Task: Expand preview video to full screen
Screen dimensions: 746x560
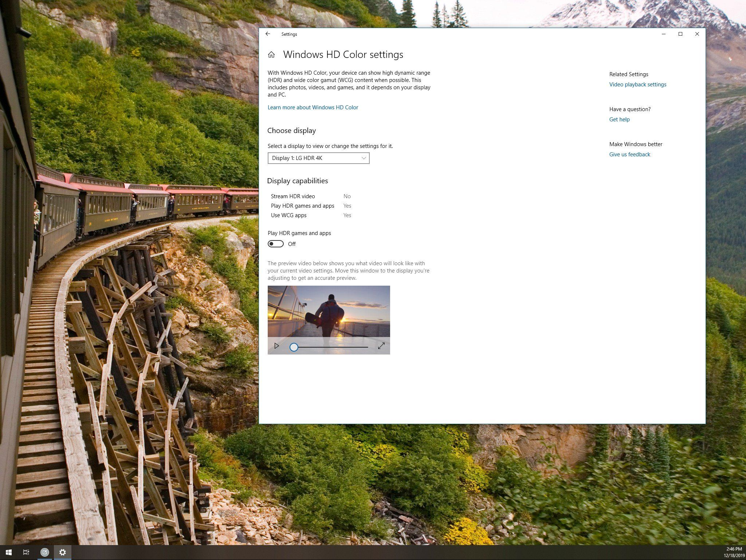Action: coord(381,346)
